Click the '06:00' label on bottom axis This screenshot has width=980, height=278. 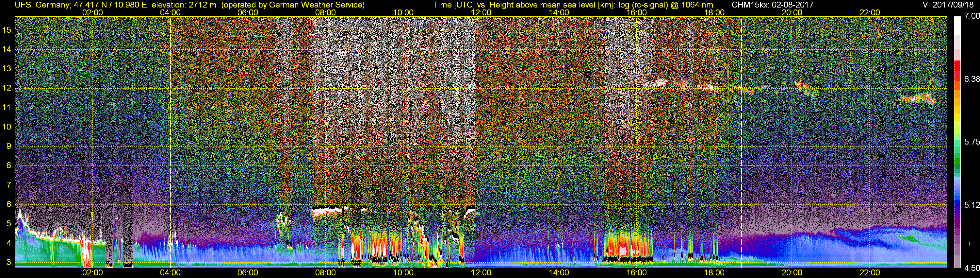pyautogui.click(x=248, y=273)
